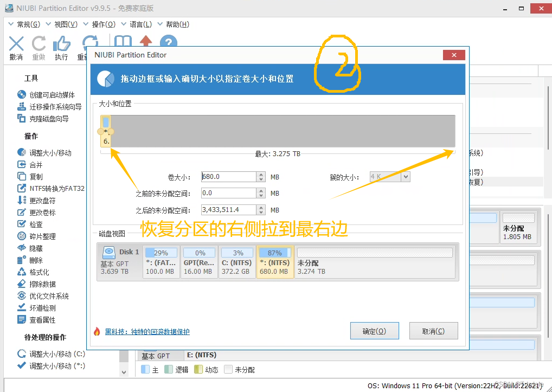This screenshot has width=552, height=392.
Task: Select the Disk 1 基本 GPT block
Action: (120, 262)
